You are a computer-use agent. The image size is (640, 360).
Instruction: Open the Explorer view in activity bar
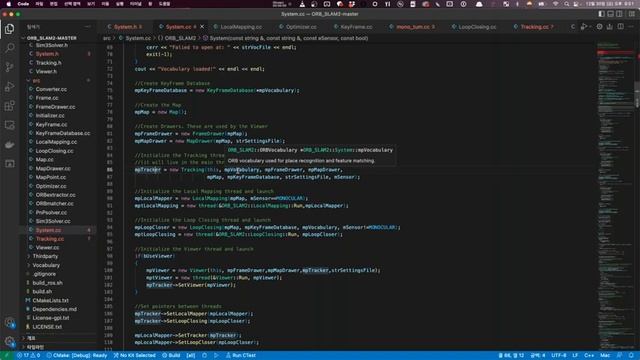[x=9, y=29]
